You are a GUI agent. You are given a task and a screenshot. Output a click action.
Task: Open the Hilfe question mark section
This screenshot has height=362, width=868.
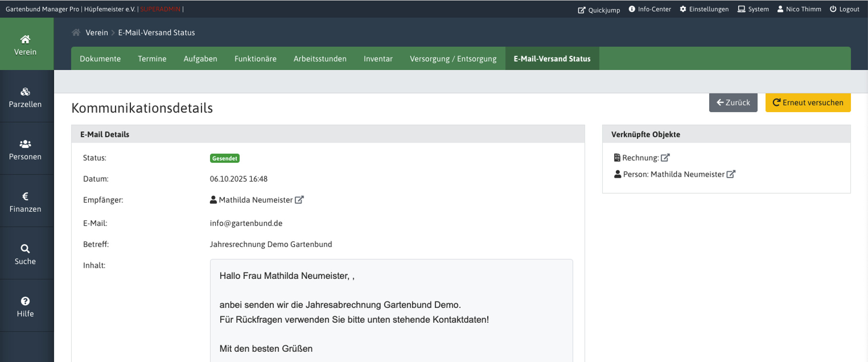[25, 307]
